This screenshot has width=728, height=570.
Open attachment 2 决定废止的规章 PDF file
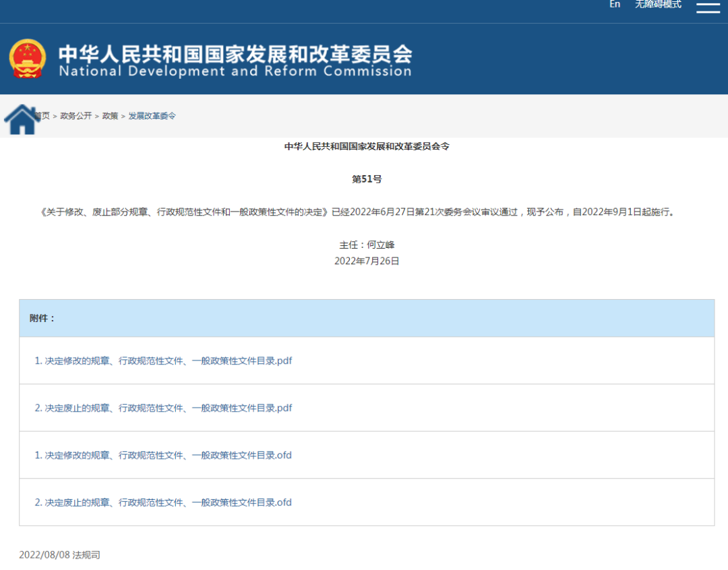coord(163,408)
